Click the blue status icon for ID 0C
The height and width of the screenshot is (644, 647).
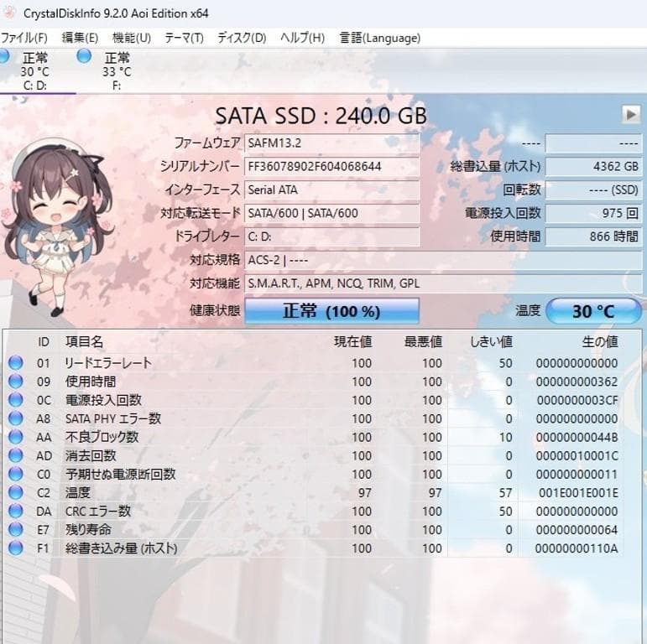click(16, 400)
